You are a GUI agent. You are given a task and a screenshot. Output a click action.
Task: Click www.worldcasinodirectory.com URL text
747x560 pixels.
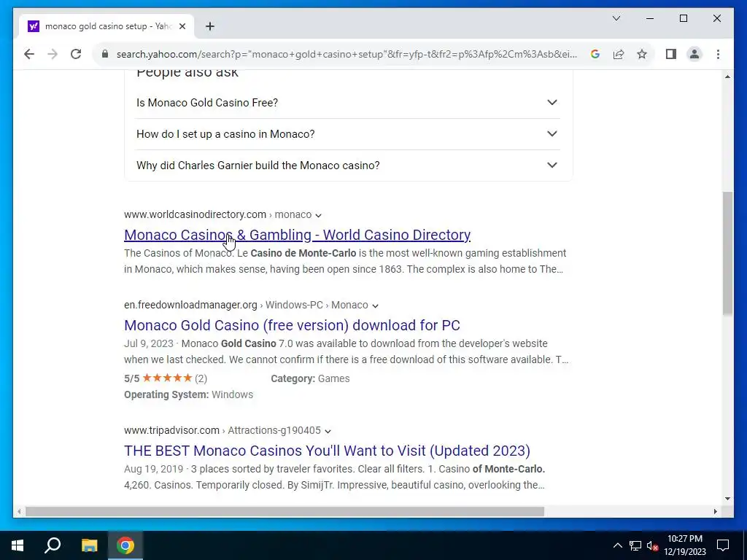coord(195,215)
